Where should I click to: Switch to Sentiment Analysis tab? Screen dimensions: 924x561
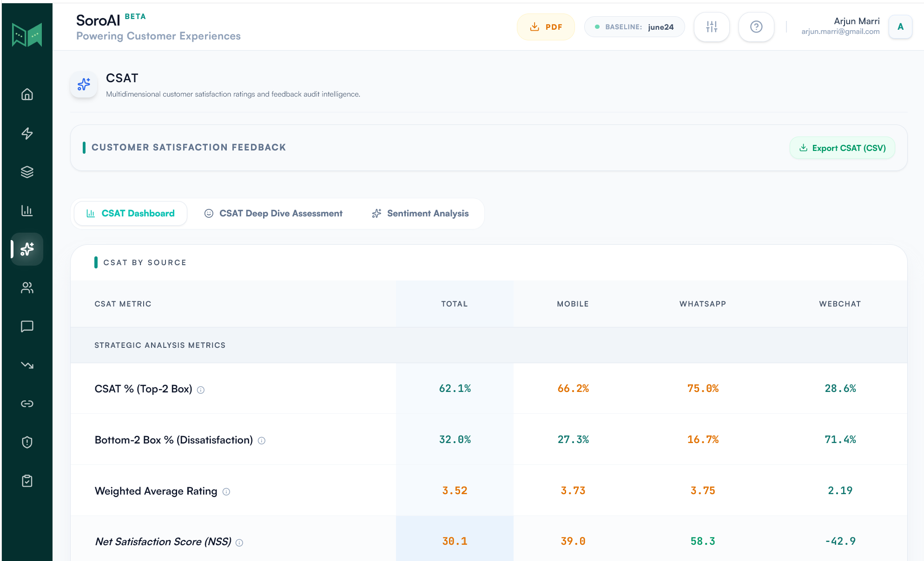point(420,214)
